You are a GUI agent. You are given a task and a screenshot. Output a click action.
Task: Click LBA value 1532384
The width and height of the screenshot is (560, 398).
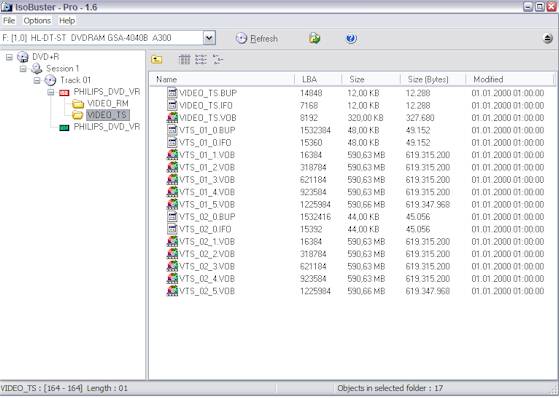point(315,130)
